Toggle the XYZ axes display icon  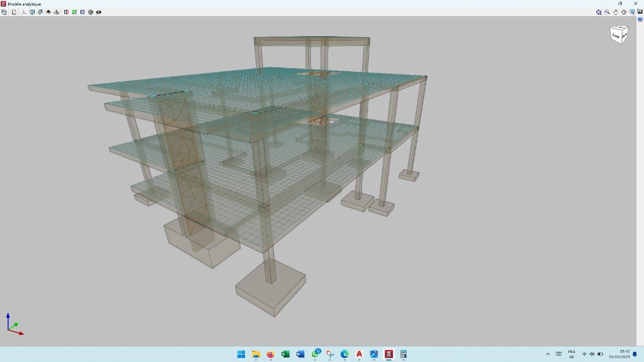pyautogui.click(x=24, y=12)
